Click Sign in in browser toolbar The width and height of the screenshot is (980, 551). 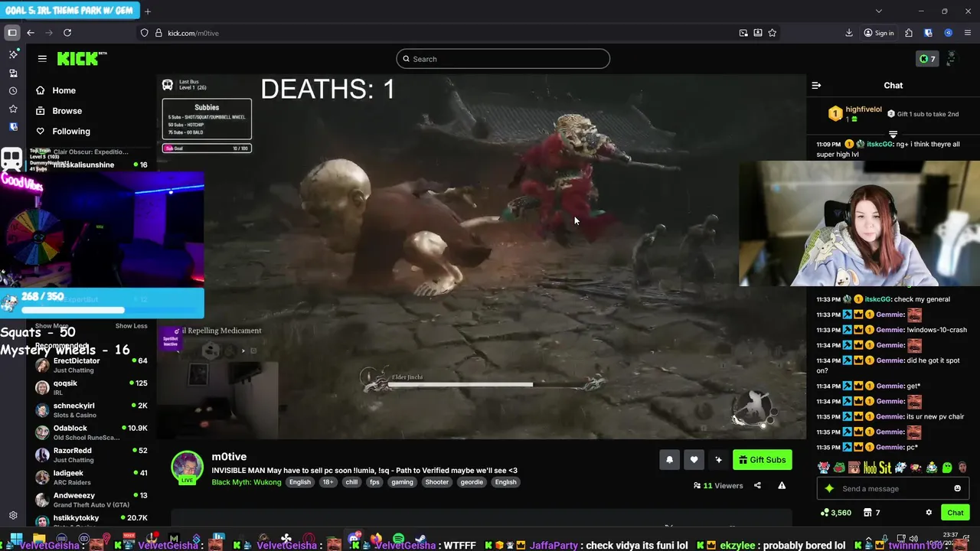click(879, 33)
